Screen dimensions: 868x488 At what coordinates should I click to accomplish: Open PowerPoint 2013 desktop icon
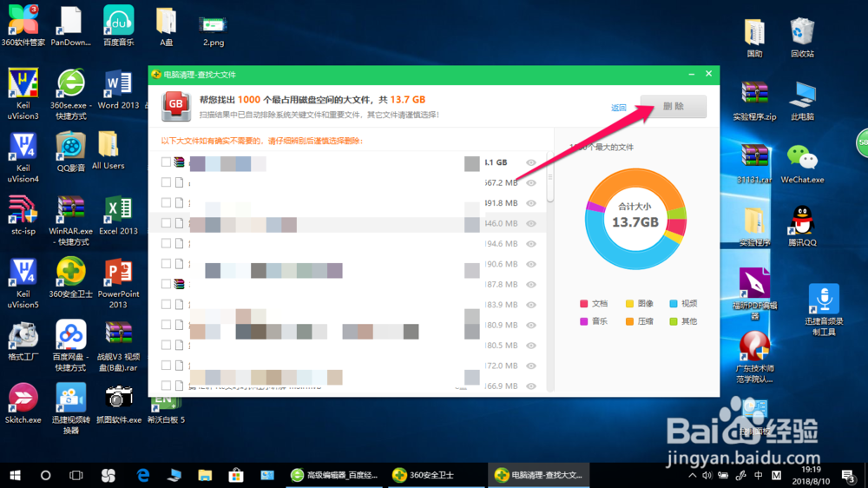(118, 283)
